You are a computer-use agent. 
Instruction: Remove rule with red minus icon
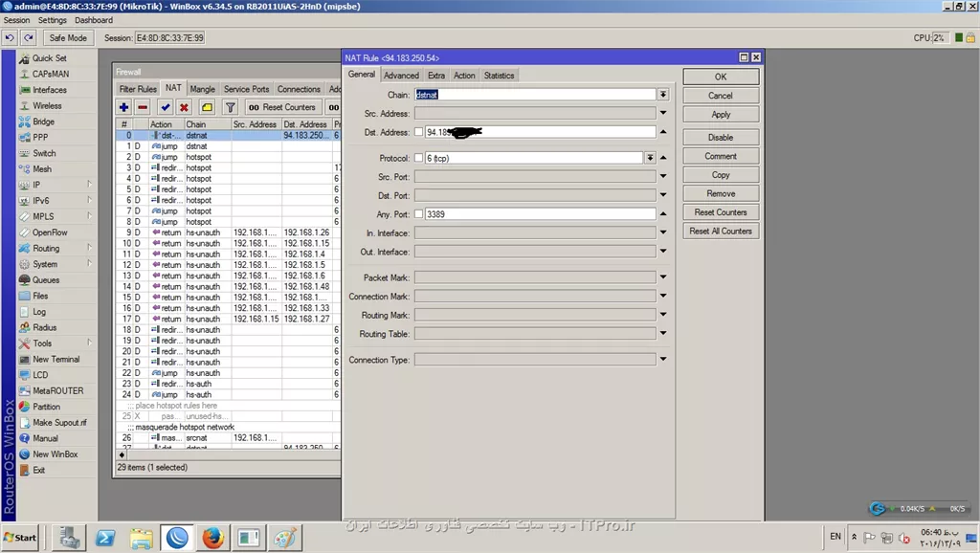coord(143,107)
